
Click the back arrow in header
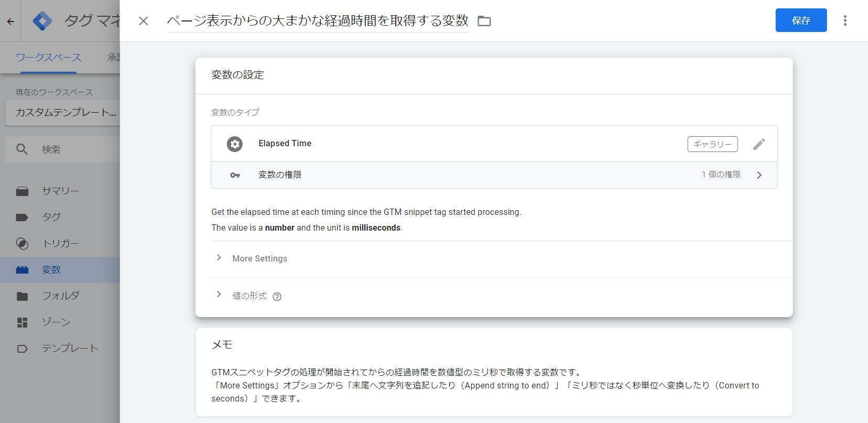[x=10, y=21]
